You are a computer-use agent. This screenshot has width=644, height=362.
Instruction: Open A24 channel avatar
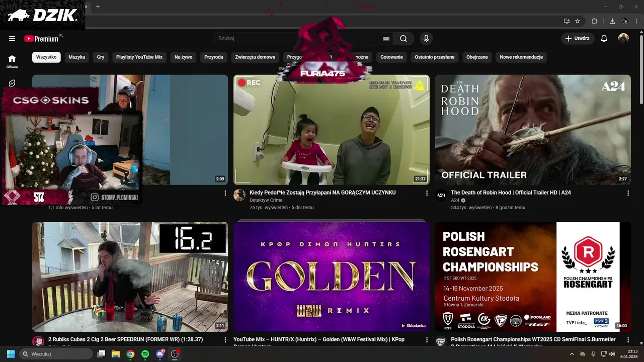(x=441, y=195)
